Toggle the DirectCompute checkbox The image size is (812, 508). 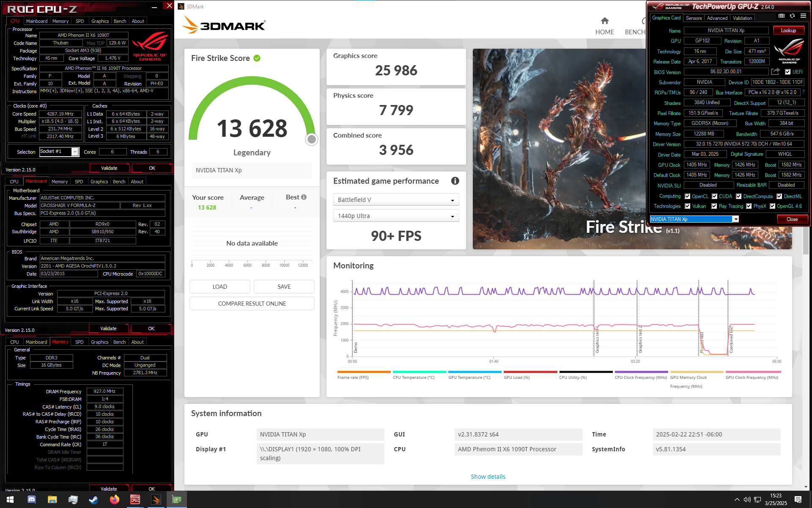click(739, 196)
